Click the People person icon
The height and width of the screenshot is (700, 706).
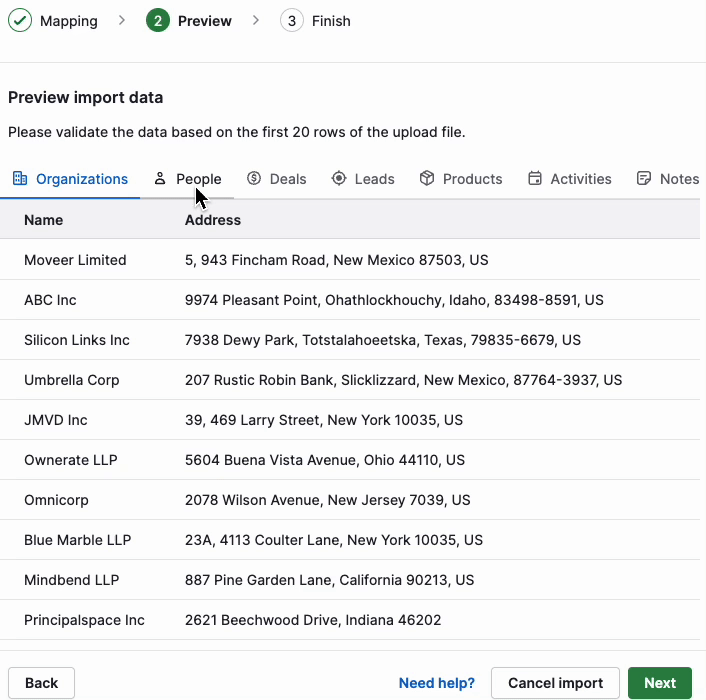pos(160,178)
